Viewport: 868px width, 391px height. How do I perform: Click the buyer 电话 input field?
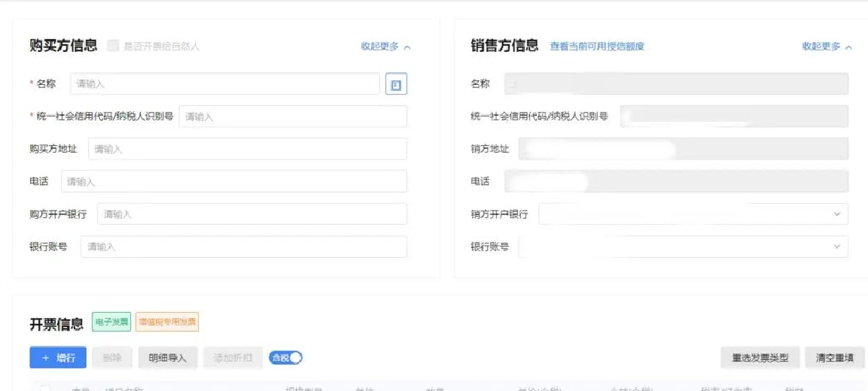(233, 182)
